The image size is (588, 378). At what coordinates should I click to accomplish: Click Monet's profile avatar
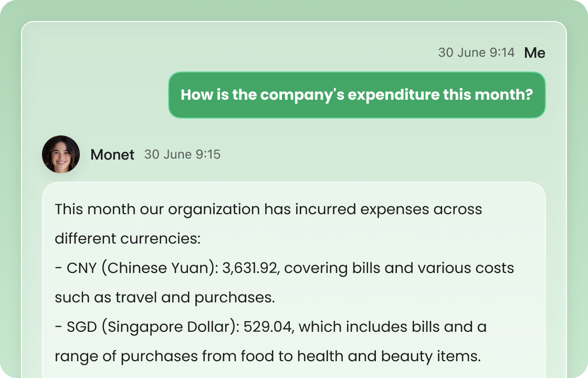point(61,154)
